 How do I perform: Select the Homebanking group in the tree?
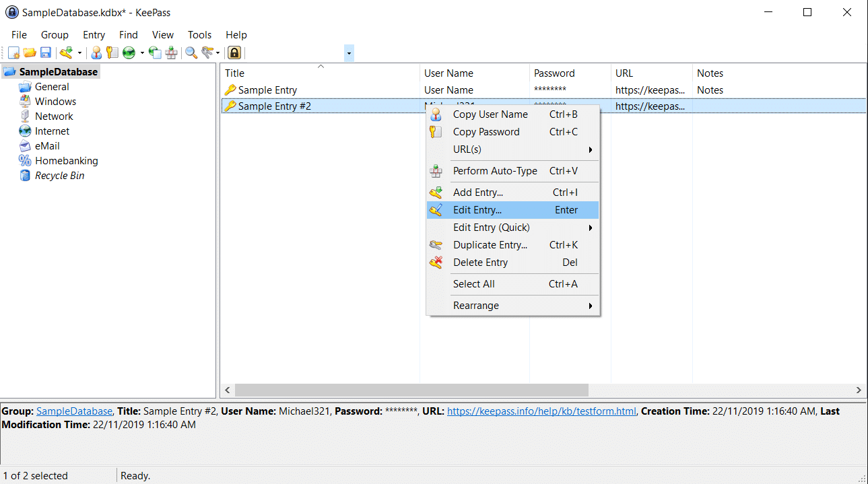click(x=66, y=161)
